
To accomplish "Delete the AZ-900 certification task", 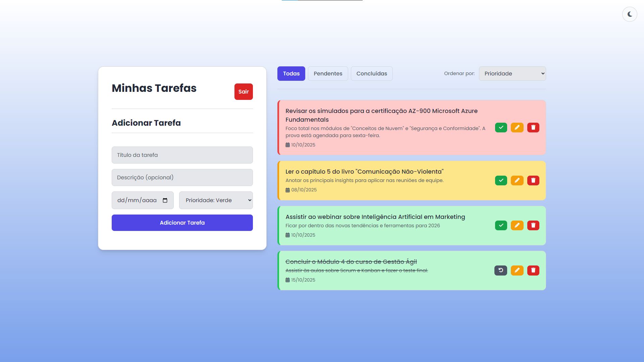I will coord(533,127).
